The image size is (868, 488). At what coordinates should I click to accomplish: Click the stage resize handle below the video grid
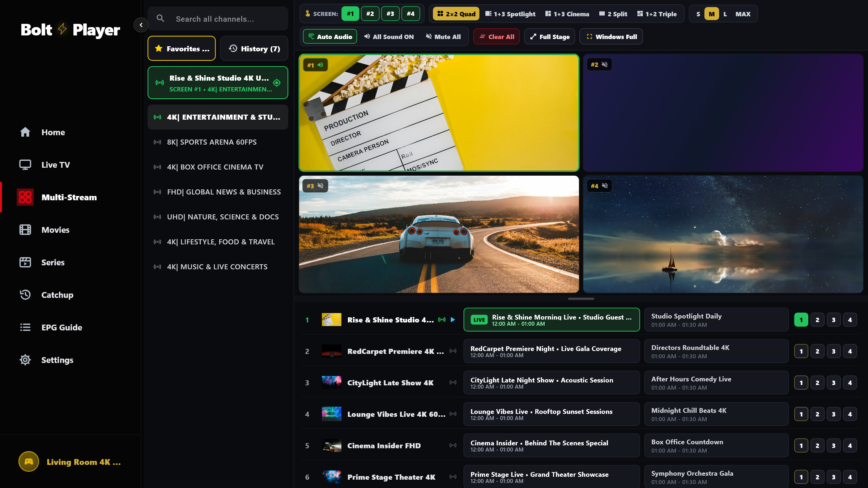pos(581,299)
